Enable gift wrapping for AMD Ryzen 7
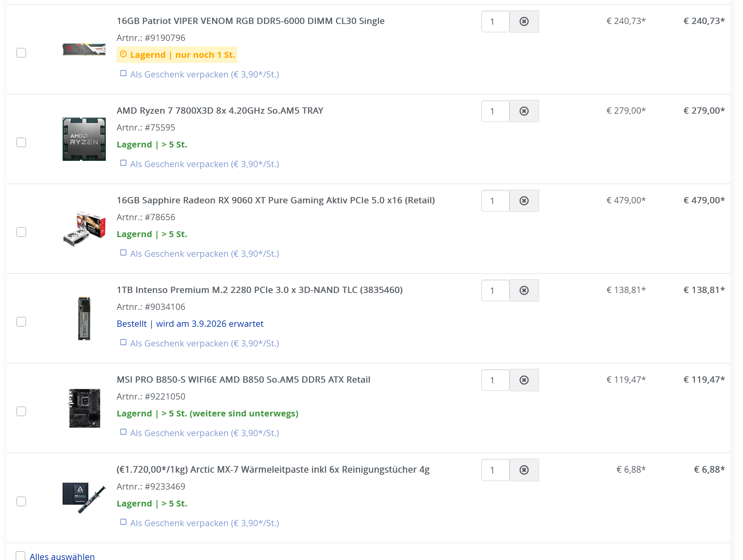The width and height of the screenshot is (743, 560). pyautogui.click(x=123, y=163)
